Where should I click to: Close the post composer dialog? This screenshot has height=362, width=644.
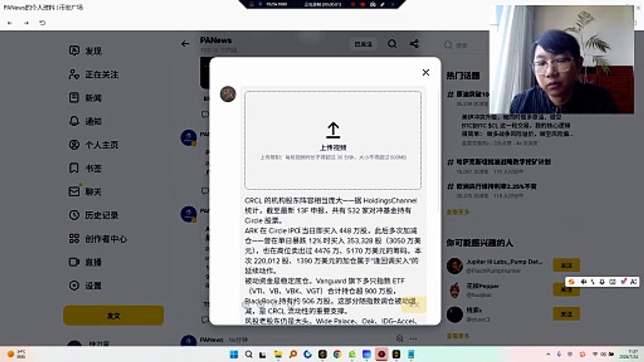coord(426,72)
